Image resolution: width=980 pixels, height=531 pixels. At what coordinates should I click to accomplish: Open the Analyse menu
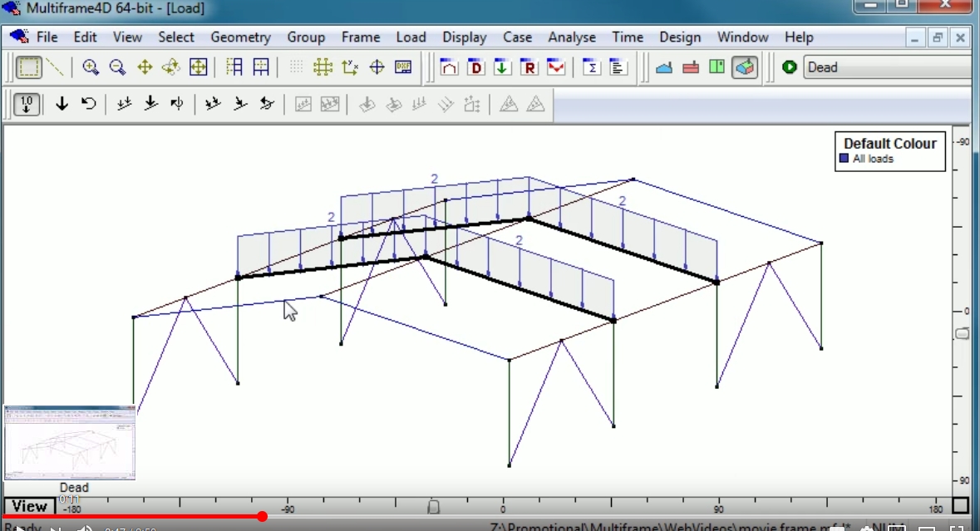click(x=572, y=37)
